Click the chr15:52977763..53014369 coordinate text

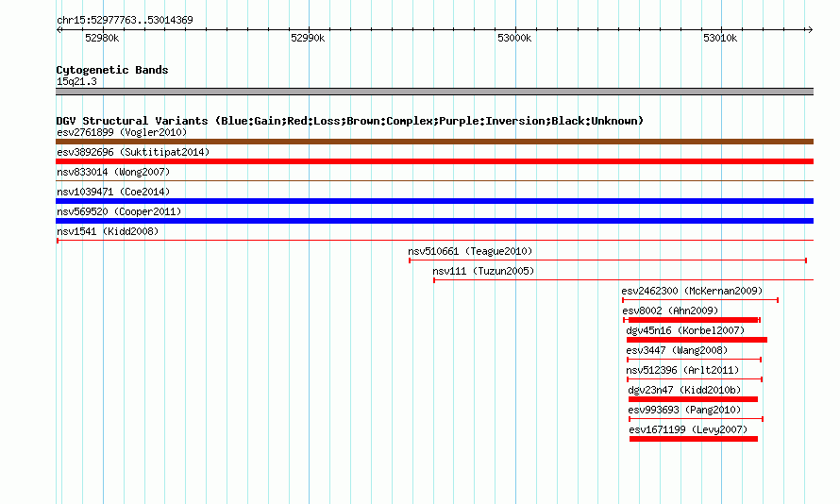(125, 21)
